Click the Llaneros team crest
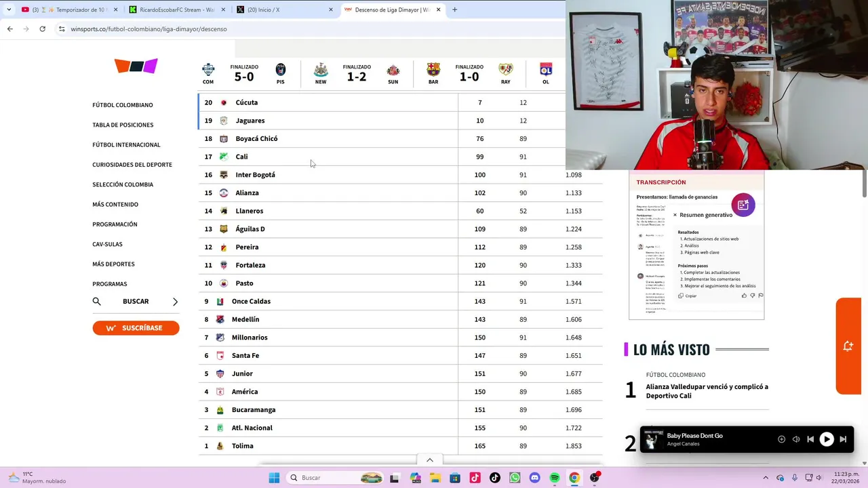 point(224,211)
